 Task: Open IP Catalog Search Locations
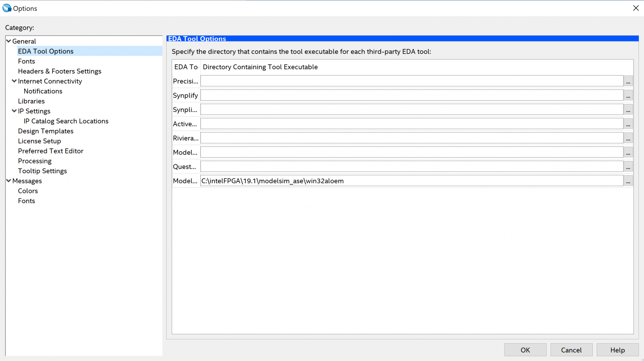66,121
